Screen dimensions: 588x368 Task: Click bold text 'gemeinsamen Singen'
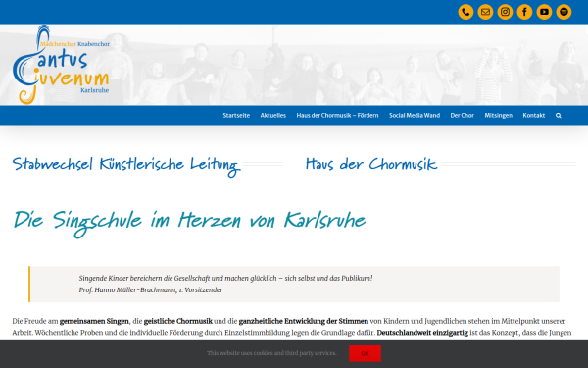(x=94, y=321)
